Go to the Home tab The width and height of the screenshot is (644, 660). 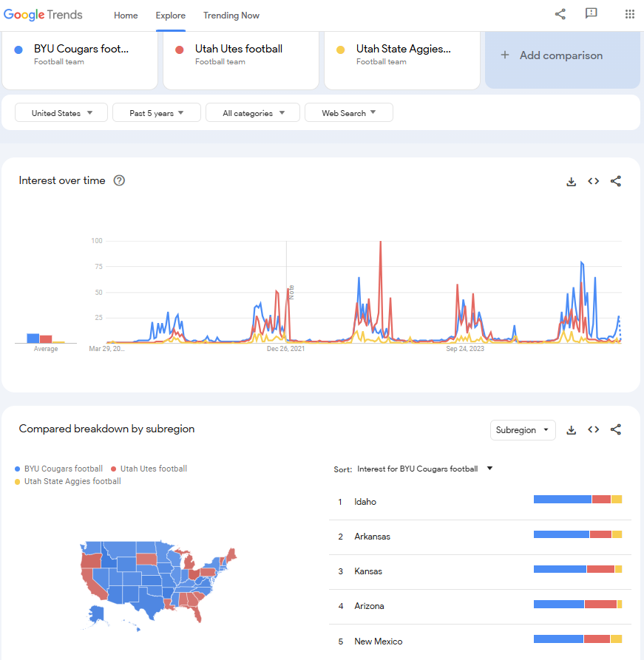pyautogui.click(x=126, y=16)
